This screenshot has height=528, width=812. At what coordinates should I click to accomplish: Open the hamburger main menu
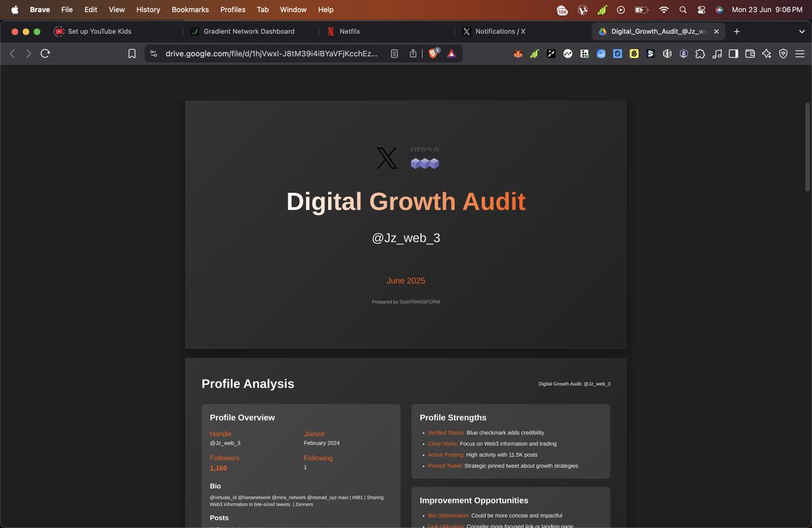tap(800, 53)
